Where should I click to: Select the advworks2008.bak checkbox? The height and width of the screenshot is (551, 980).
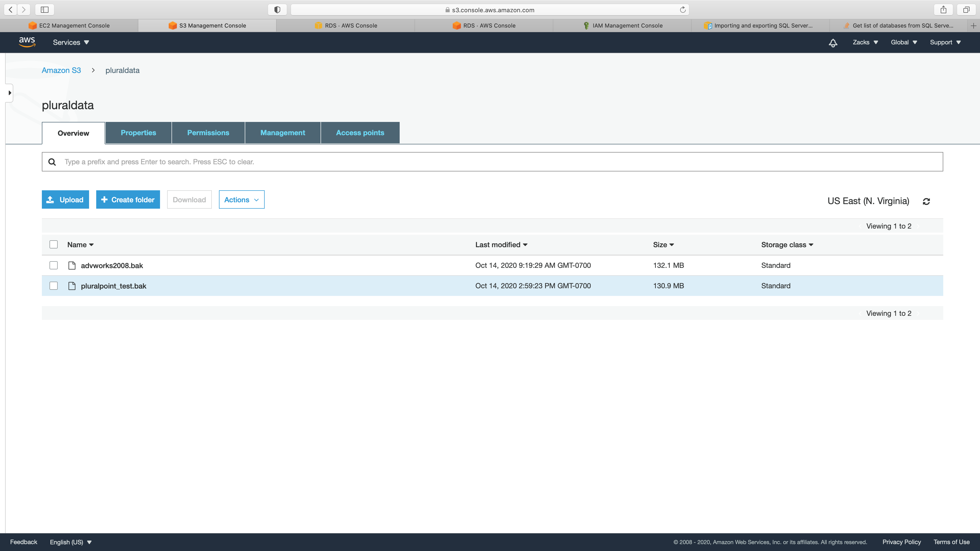(x=54, y=265)
